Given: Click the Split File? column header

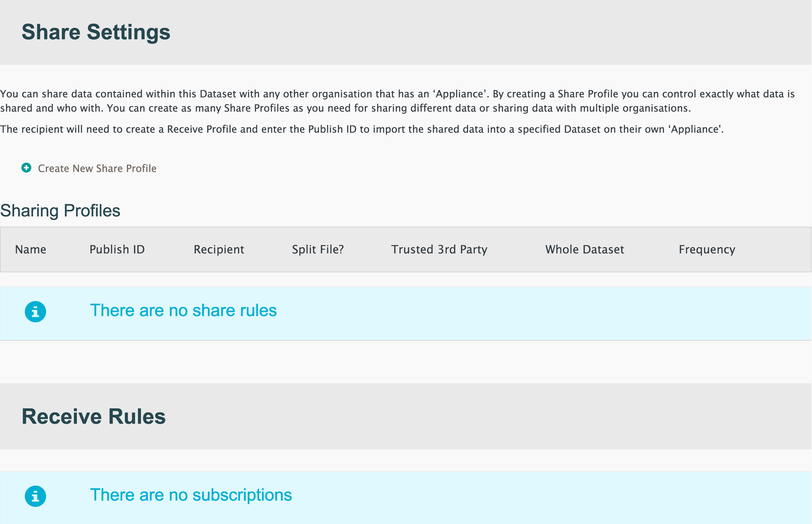Looking at the screenshot, I should pos(318,249).
